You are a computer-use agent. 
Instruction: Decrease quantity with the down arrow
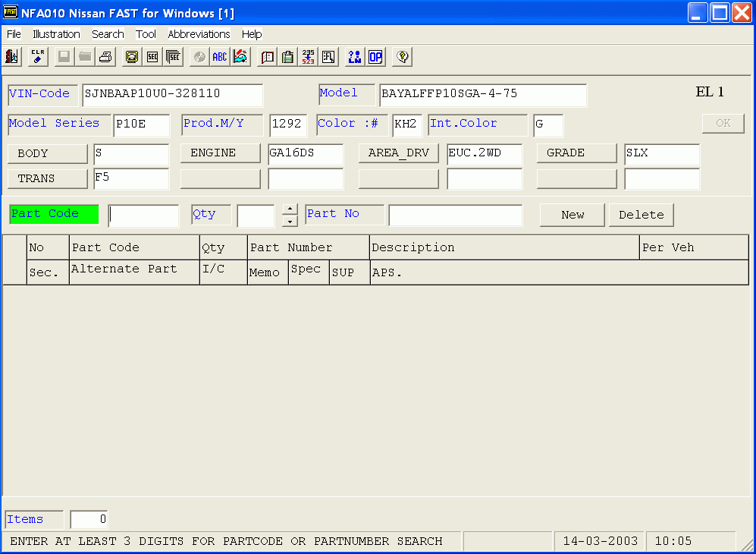tap(290, 221)
